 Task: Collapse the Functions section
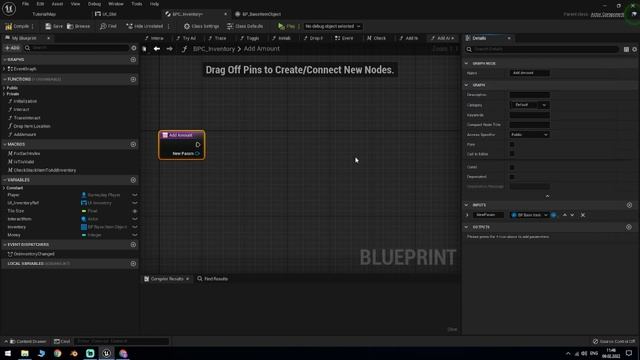click(x=5, y=79)
